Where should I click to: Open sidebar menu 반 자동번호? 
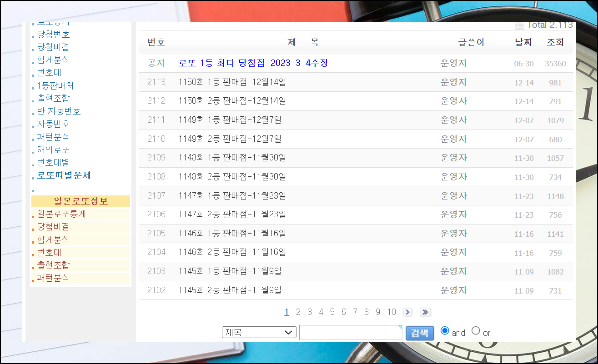point(59,111)
